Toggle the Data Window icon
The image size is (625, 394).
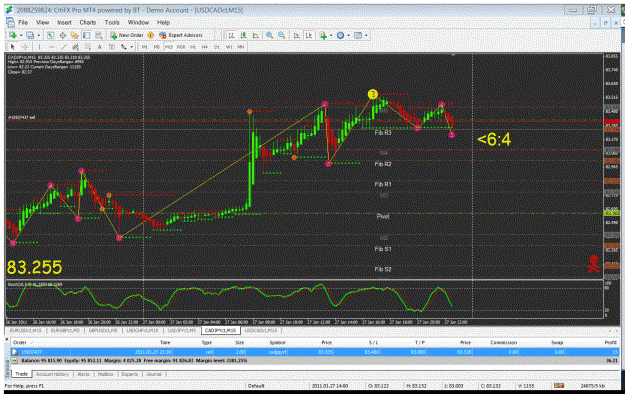coord(63,35)
